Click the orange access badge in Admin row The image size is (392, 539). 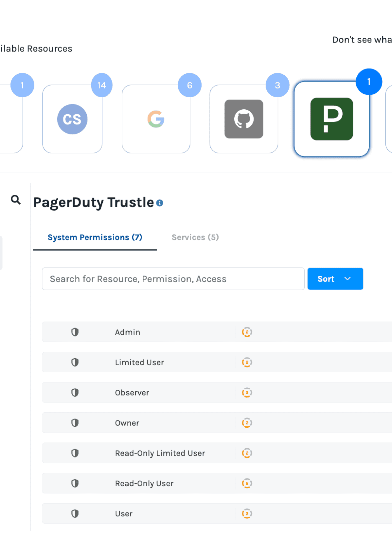click(247, 332)
